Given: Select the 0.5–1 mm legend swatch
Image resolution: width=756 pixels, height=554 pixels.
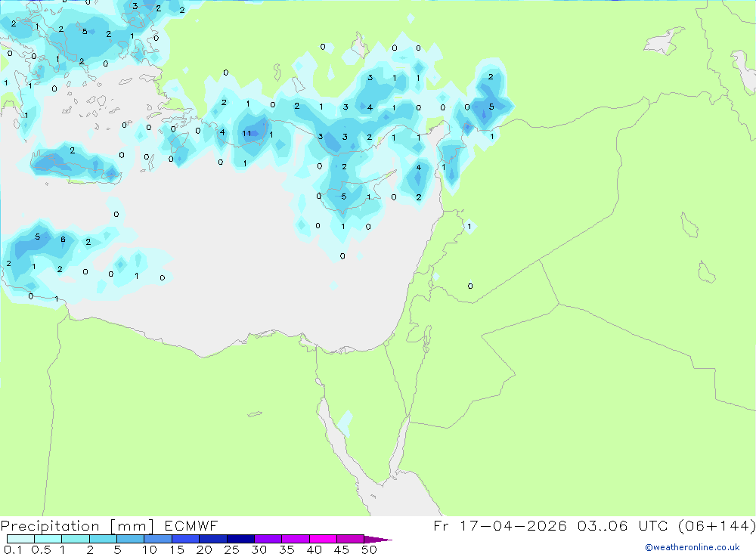Looking at the screenshot, I should (48, 539).
